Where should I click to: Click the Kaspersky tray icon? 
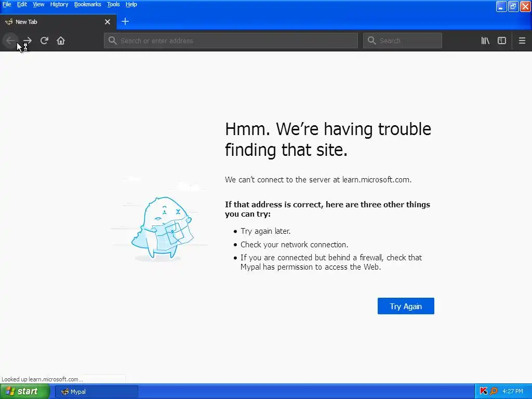click(484, 391)
